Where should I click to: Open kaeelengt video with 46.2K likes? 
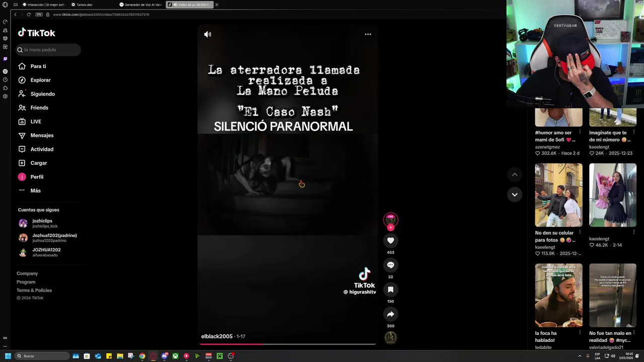(x=613, y=195)
